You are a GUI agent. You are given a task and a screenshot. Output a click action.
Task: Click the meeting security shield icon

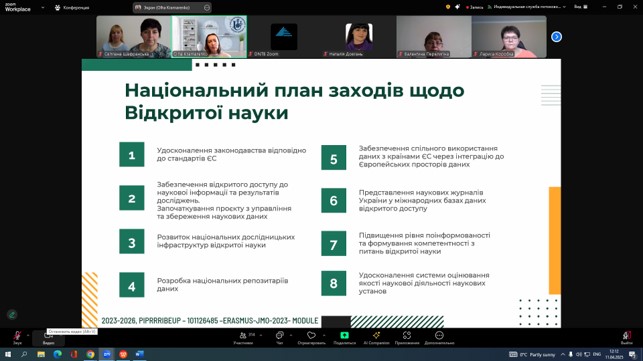(x=448, y=7)
